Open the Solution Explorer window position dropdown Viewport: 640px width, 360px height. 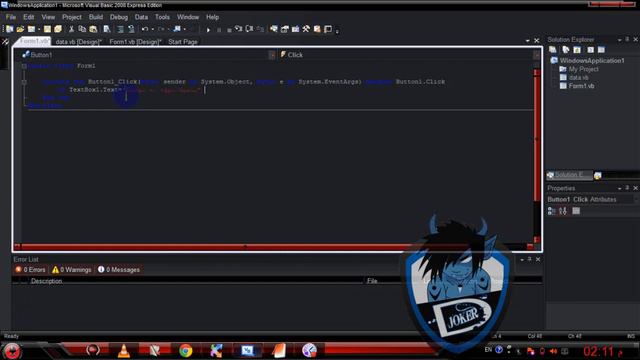click(x=620, y=40)
